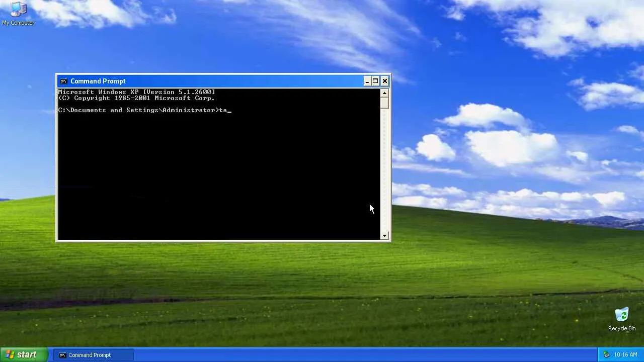Open the Command Prompt title bar system icon
This screenshot has height=362, width=644.
point(63,81)
